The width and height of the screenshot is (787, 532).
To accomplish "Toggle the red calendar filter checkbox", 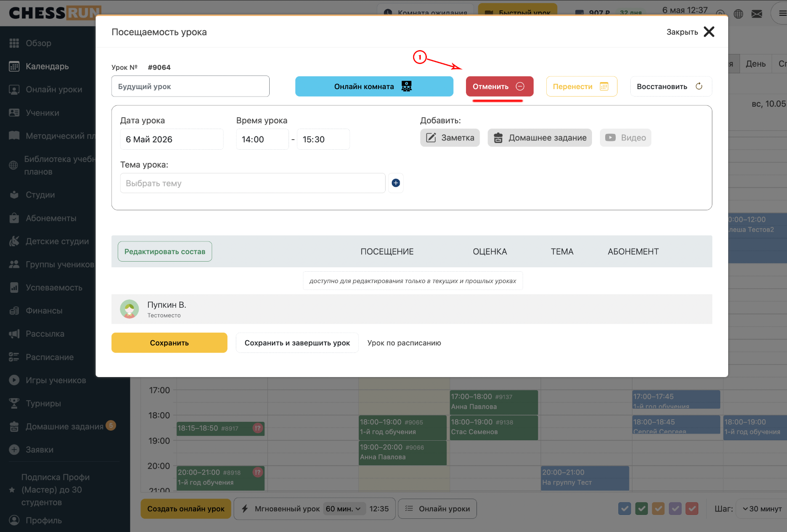I will point(692,509).
